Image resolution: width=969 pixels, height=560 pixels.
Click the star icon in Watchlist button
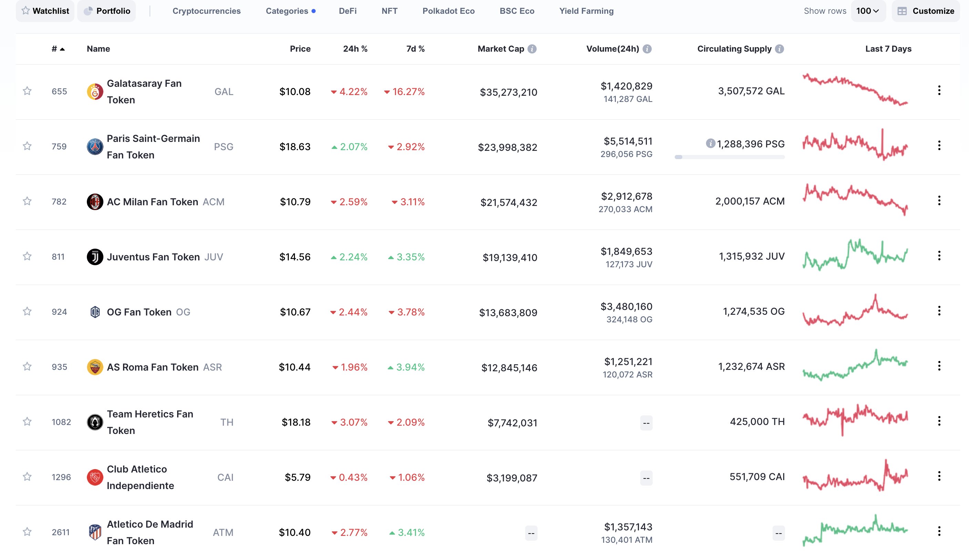click(x=25, y=10)
